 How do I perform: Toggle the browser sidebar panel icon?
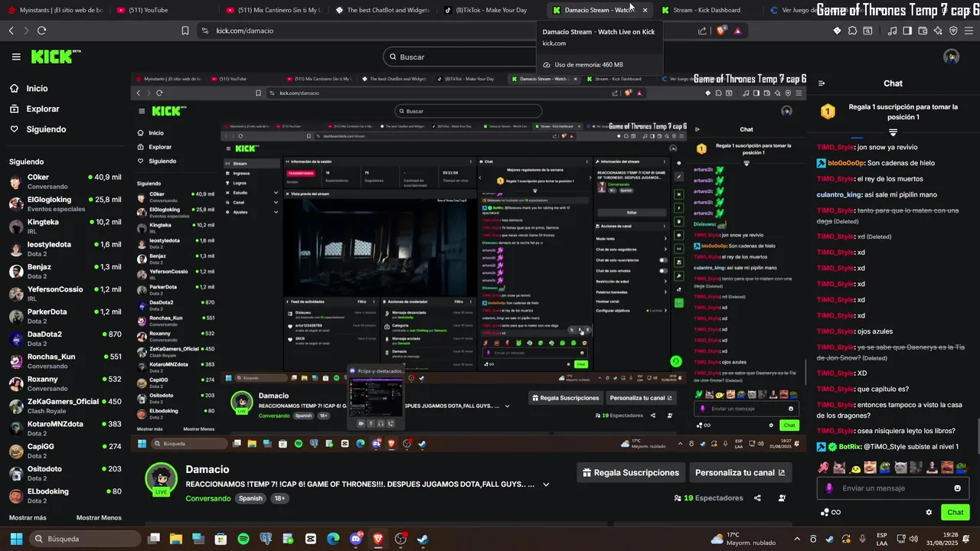[x=907, y=31]
